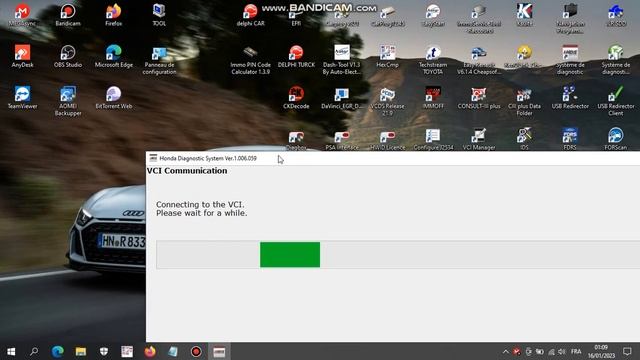Open the IMMOFF desktop shortcut

[433, 98]
